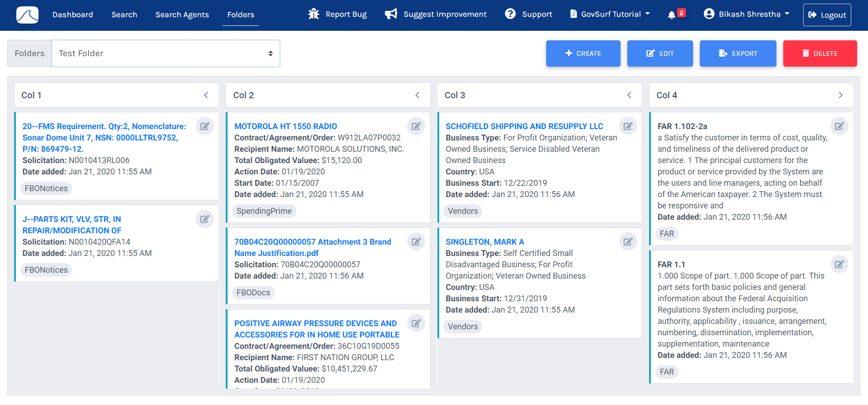Screen dimensions: 868x405
Task: Click the Vendors tag on SCHOFIELD card
Action: pos(463,211)
